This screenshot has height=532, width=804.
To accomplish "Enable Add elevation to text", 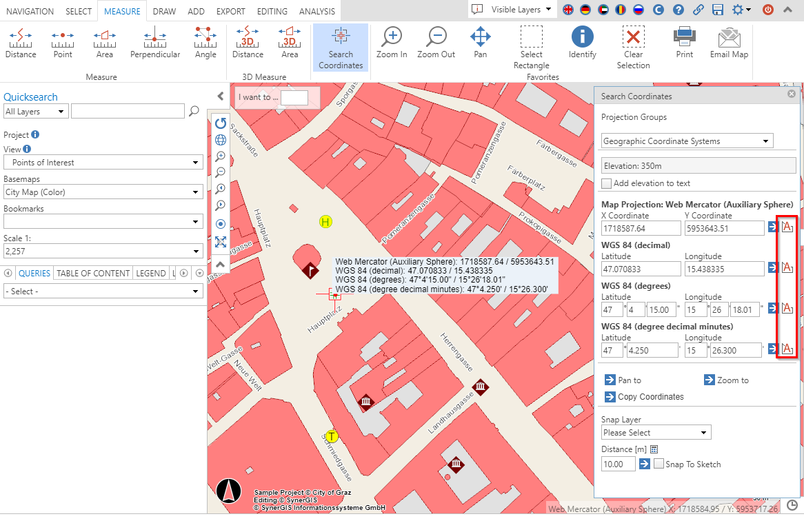I will 606,183.
